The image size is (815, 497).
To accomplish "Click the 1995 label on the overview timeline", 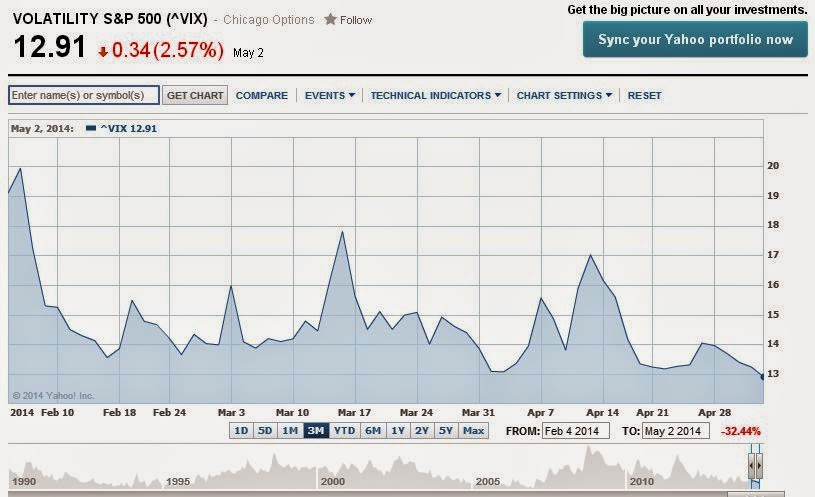I will tap(178, 481).
